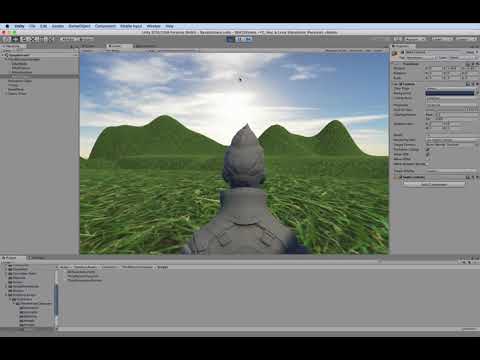Collapse the Transform component
The height and width of the screenshot is (360, 480).
[394, 63]
